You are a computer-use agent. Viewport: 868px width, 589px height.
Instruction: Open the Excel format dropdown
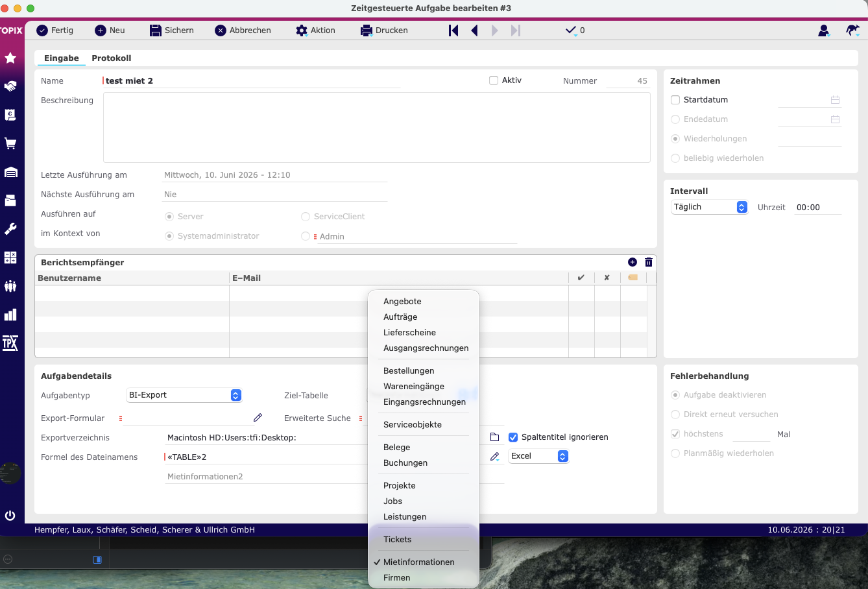click(x=538, y=456)
